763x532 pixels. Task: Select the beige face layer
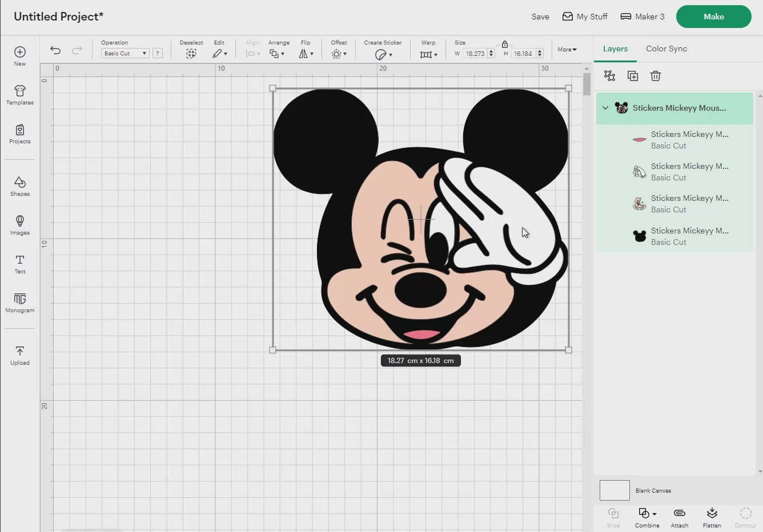tap(674, 204)
